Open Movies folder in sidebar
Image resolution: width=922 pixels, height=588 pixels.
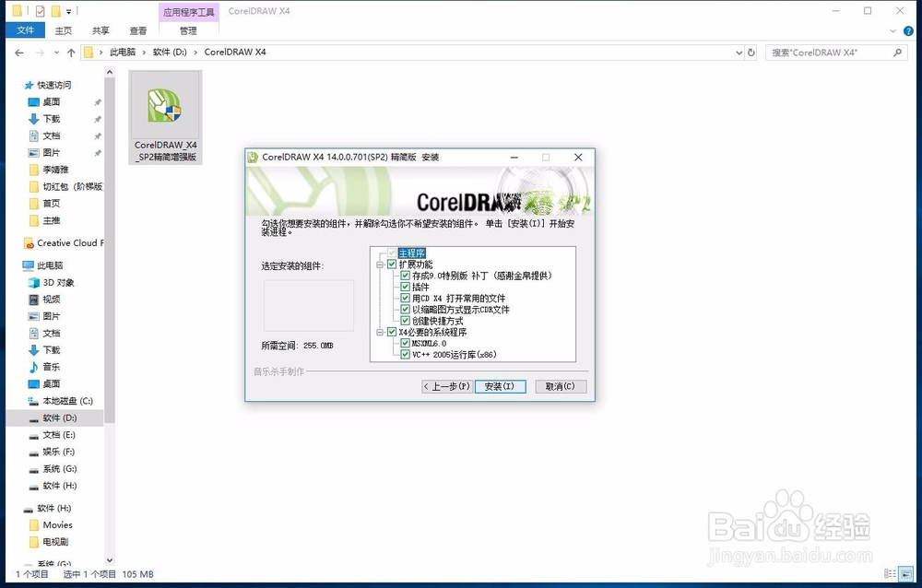point(57,525)
